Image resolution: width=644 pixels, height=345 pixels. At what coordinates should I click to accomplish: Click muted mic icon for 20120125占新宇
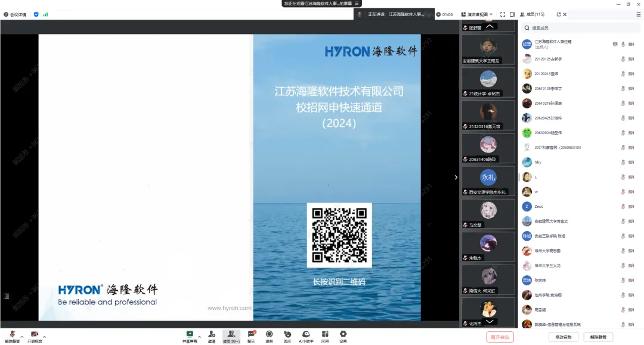[623, 59]
